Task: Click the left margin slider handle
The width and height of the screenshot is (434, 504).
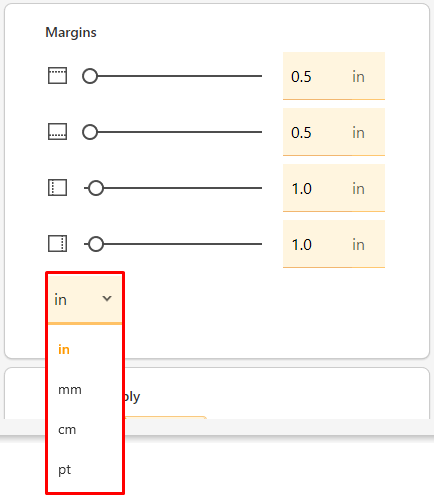Action: [96, 188]
